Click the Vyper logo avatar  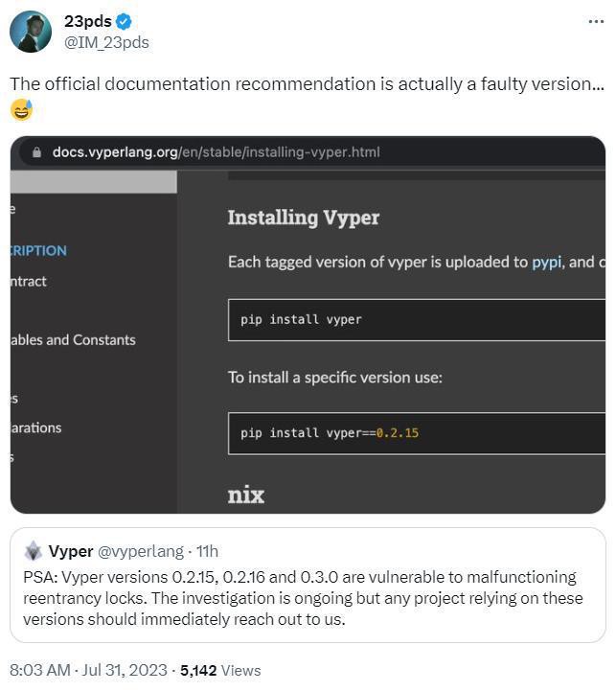(x=34, y=551)
